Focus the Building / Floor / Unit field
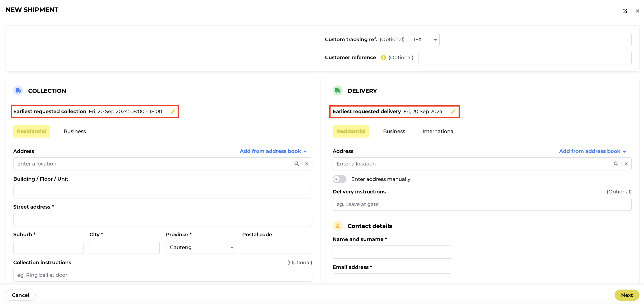 pos(162,192)
